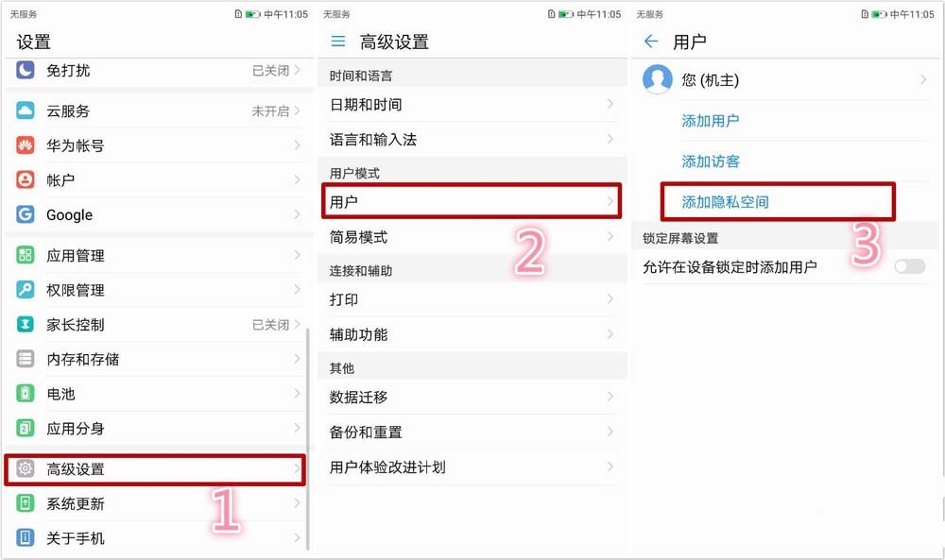
Task: Open the hamburger menu beside 高级设置
Action: click(338, 41)
